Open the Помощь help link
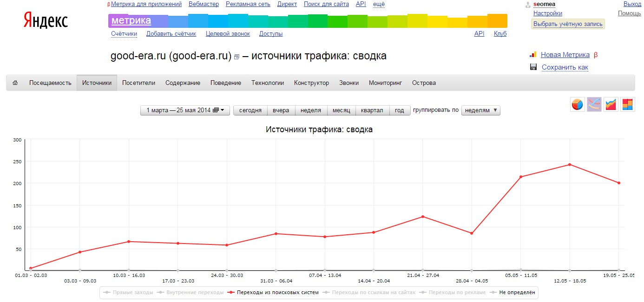Screen dimensions: 644x302 pos(630,13)
